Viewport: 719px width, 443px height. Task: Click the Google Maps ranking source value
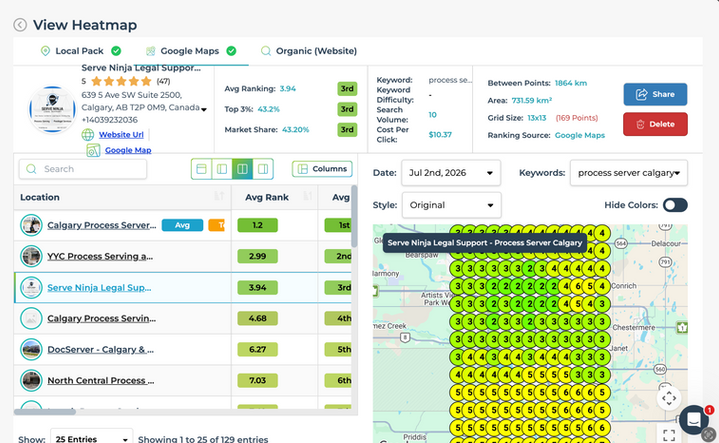click(x=580, y=135)
